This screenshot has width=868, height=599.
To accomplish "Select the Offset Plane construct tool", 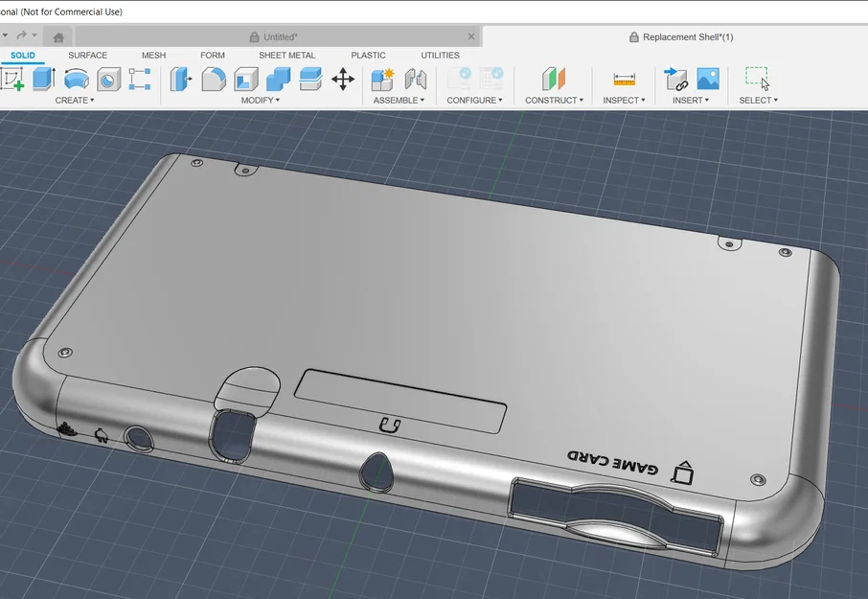I will (x=554, y=80).
